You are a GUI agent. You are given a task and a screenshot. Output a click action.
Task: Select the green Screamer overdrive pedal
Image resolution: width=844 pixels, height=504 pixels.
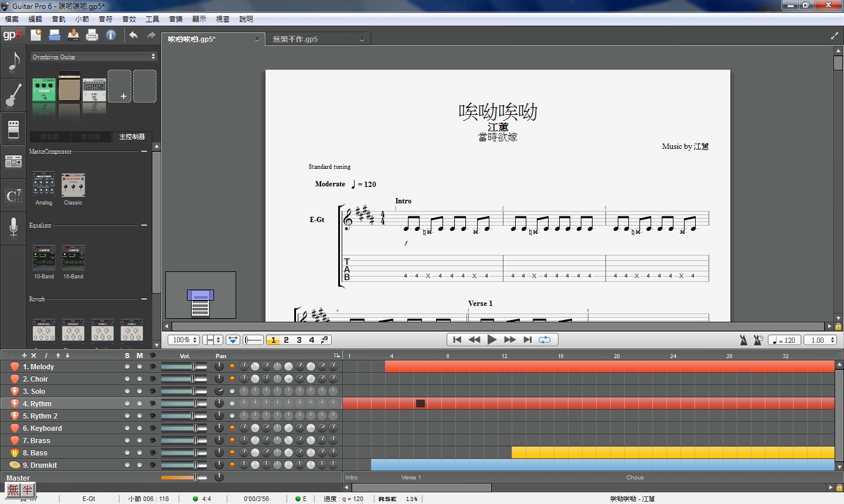pyautogui.click(x=44, y=90)
